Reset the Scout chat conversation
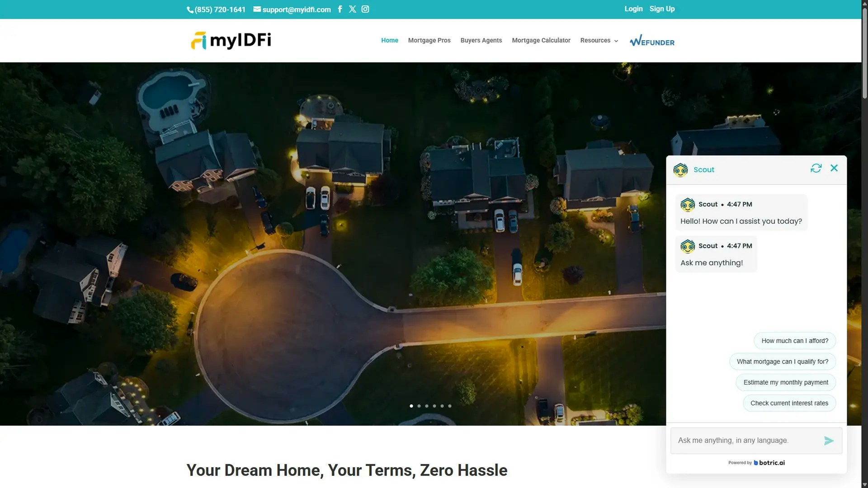The height and width of the screenshot is (488, 868). pos(816,168)
